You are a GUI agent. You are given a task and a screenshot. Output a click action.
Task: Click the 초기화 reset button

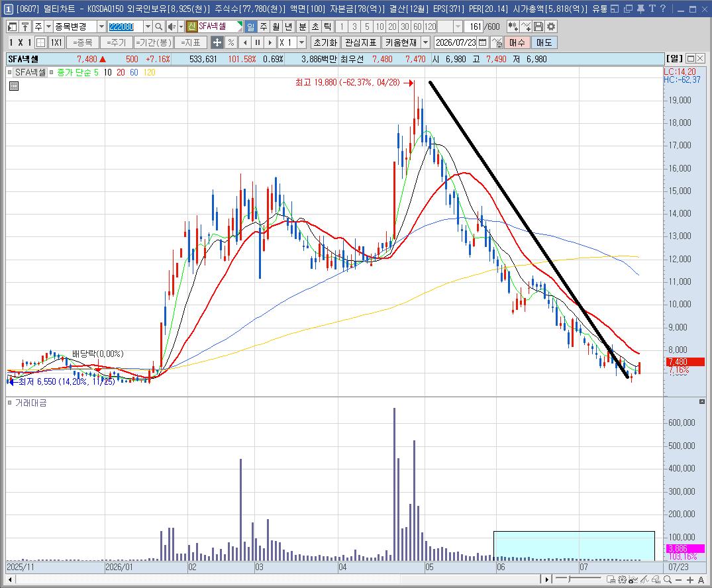325,42
